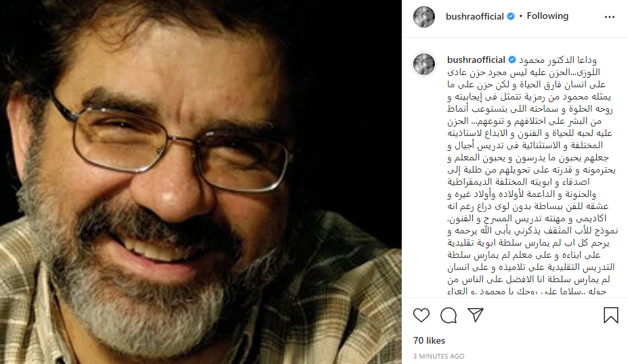Save the post with the bookmark icon
The width and height of the screenshot is (628, 364).
pyautogui.click(x=611, y=315)
